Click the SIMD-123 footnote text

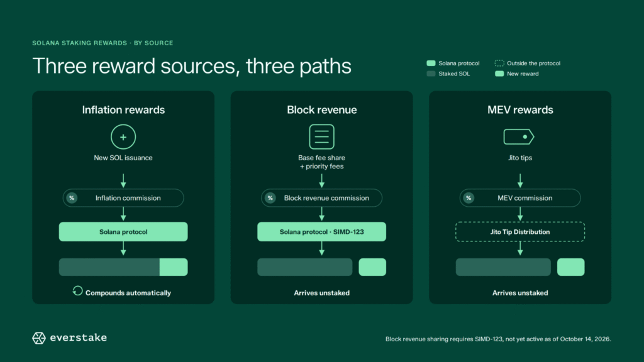click(498, 339)
